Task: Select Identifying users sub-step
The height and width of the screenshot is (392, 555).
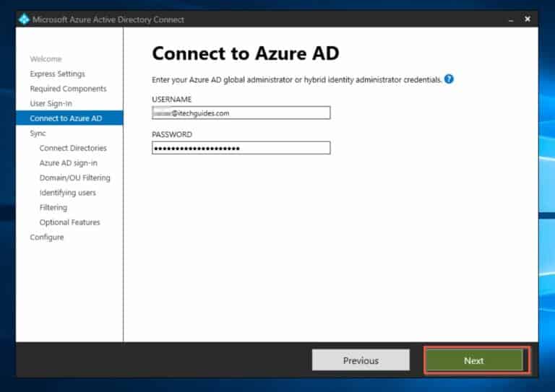Action: point(68,193)
